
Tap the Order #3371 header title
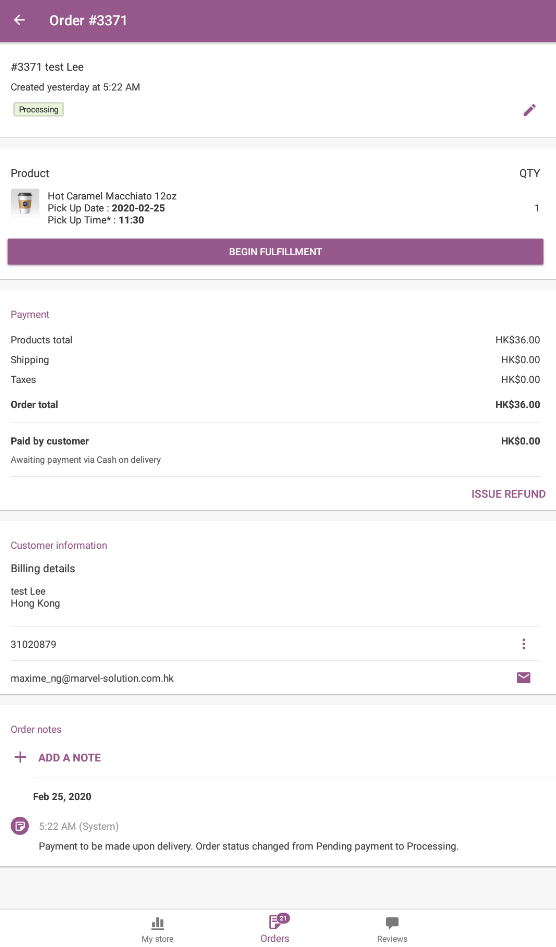(88, 21)
